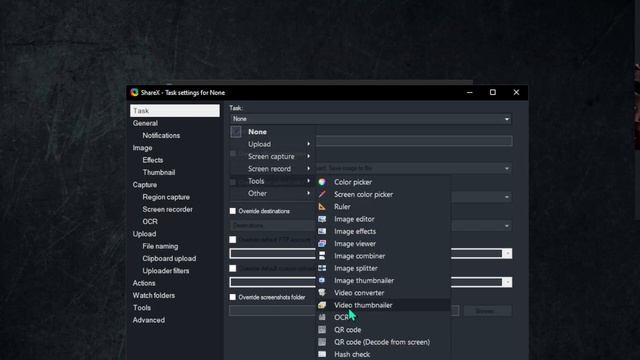Open Region capture settings
This screenshot has height=360, width=640.
pyautogui.click(x=166, y=197)
